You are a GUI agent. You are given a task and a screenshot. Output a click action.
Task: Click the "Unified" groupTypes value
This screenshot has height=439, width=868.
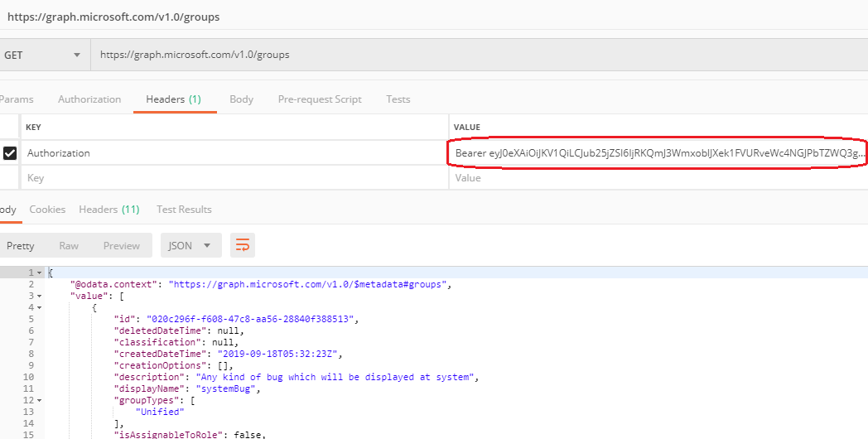159,412
